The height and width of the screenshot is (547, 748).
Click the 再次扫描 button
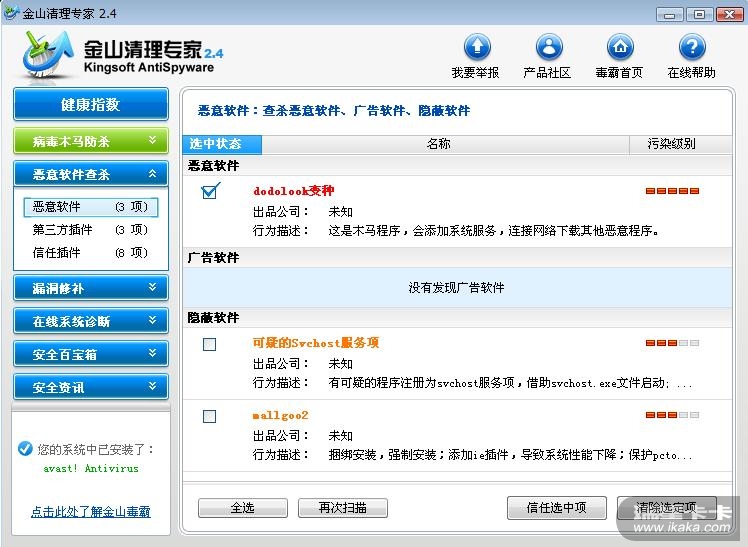pos(343,508)
